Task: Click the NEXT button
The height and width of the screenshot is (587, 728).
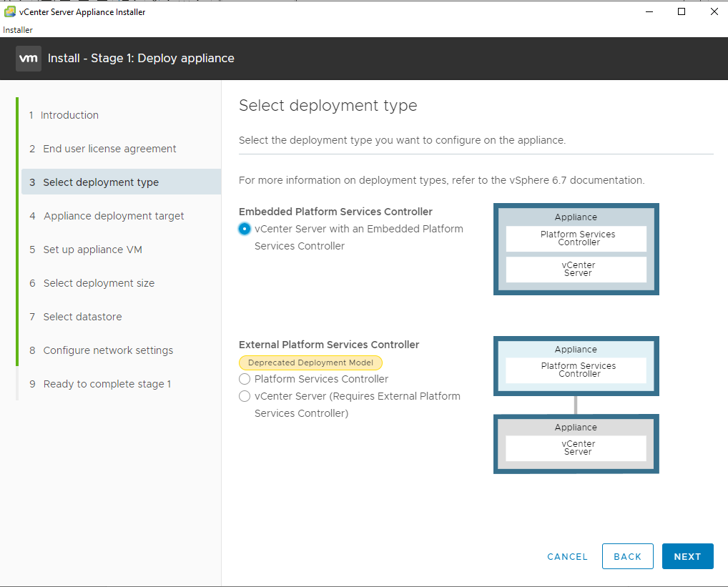Action: click(688, 556)
